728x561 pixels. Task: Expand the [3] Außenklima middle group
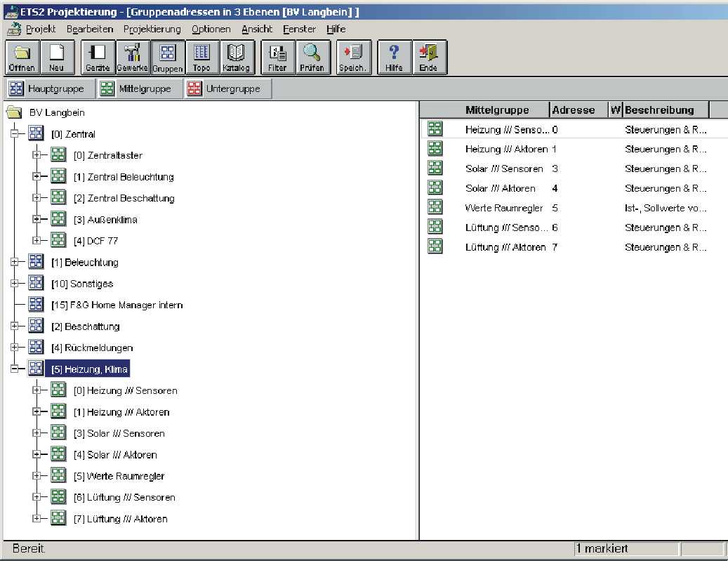click(37, 220)
